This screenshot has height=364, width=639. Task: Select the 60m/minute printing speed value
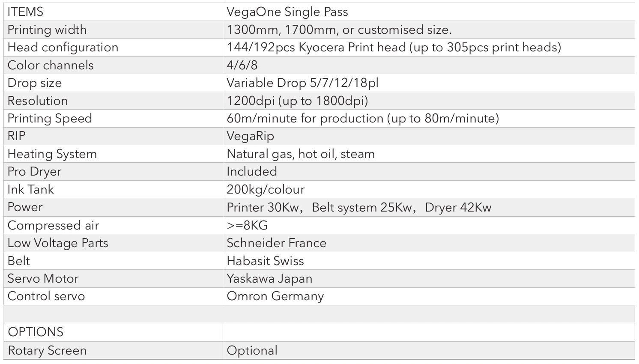tap(363, 118)
